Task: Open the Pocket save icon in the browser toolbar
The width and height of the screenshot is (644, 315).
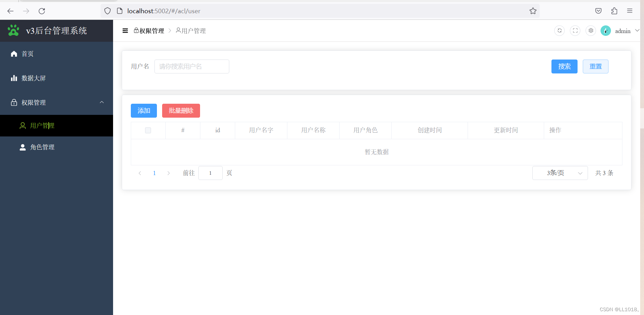Action: pyautogui.click(x=598, y=11)
